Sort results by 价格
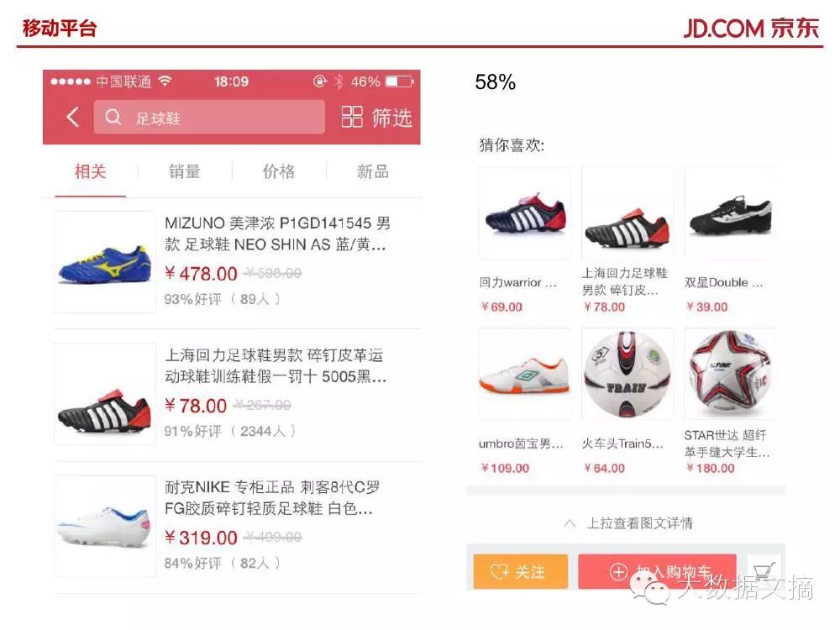 279,171
